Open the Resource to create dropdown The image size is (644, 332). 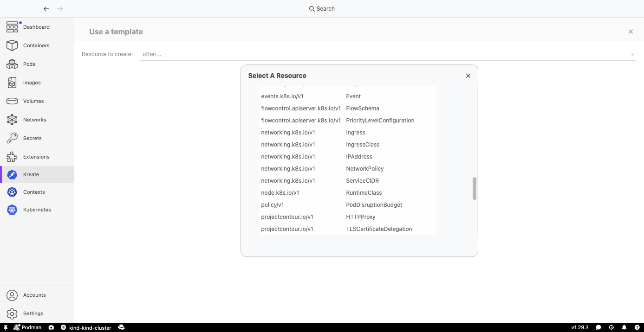pos(389,54)
